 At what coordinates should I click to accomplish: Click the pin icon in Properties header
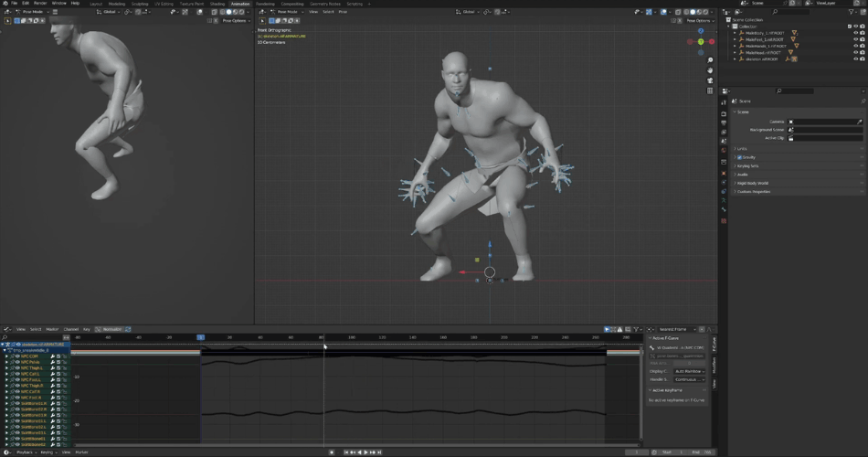[863, 101]
